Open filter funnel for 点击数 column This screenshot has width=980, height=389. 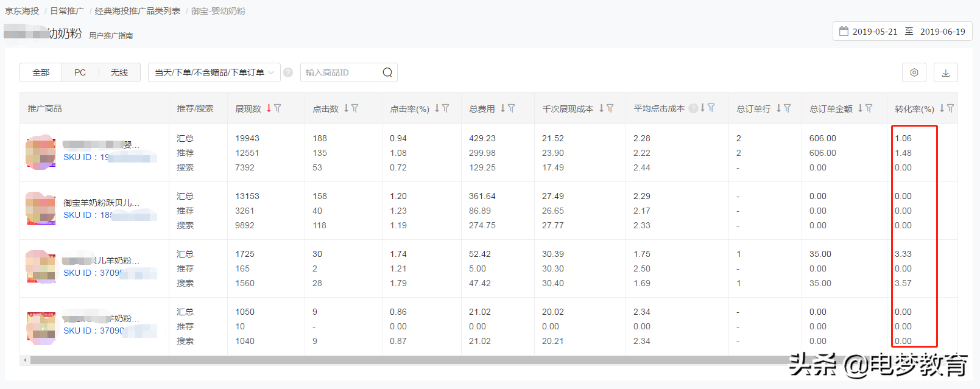coord(355,108)
